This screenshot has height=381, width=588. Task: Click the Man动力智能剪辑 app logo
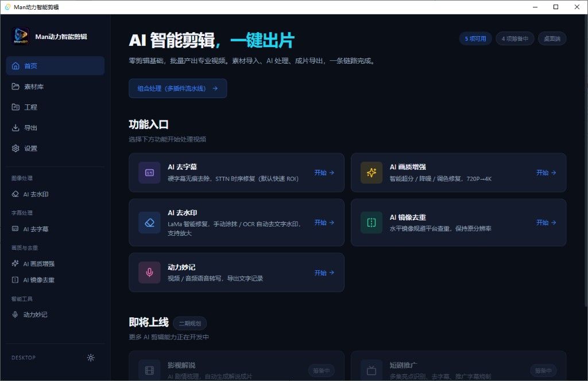[20, 36]
